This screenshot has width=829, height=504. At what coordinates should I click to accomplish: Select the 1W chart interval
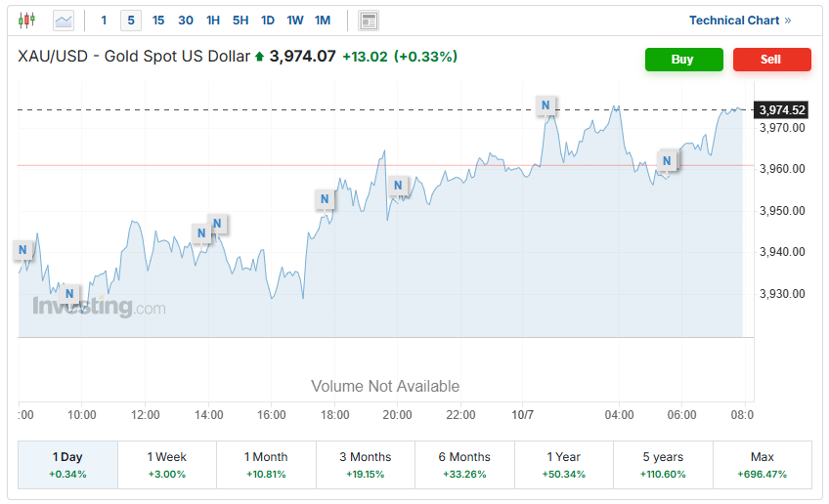point(295,20)
